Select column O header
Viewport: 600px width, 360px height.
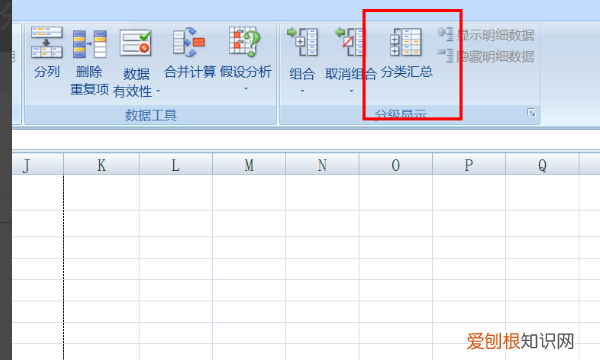point(396,165)
